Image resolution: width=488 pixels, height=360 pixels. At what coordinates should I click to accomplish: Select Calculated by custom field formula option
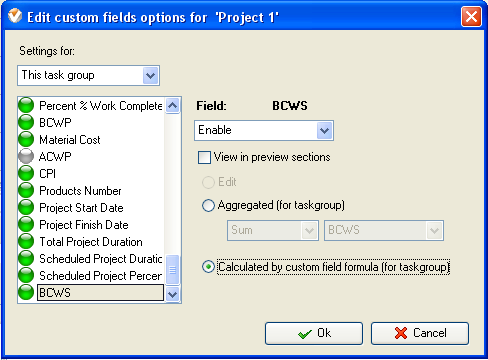click(208, 267)
